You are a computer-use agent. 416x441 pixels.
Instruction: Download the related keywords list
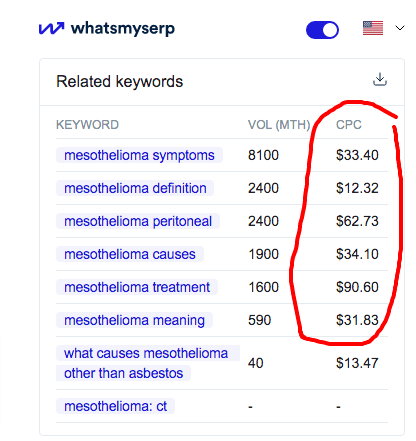point(380,80)
